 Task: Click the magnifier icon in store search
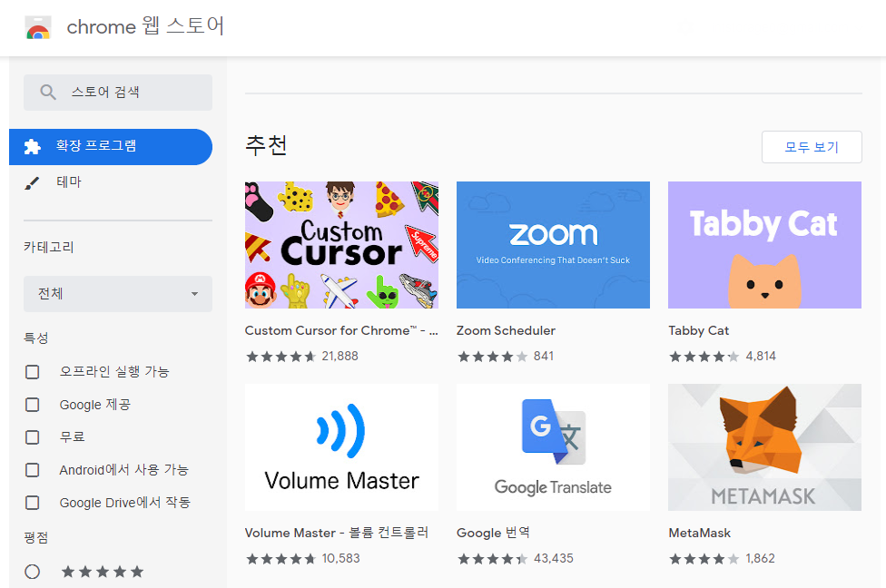tap(48, 92)
